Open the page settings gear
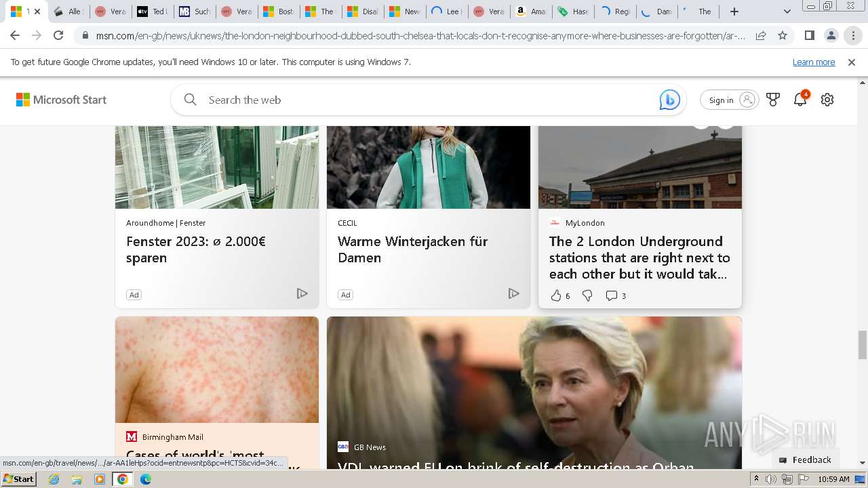The width and height of the screenshot is (868, 488). [827, 100]
